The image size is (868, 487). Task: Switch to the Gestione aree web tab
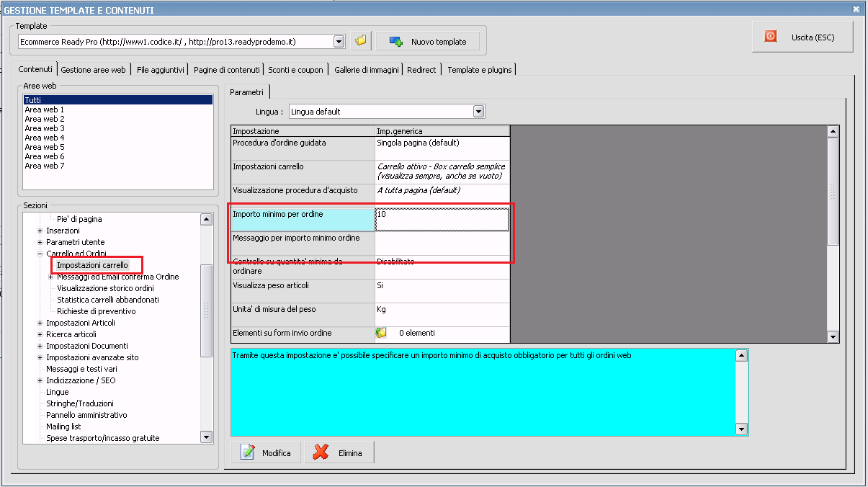(94, 70)
